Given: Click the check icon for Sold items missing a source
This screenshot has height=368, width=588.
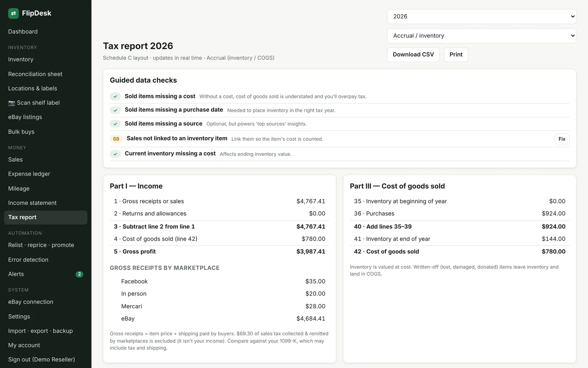Looking at the screenshot, I should pos(115,124).
